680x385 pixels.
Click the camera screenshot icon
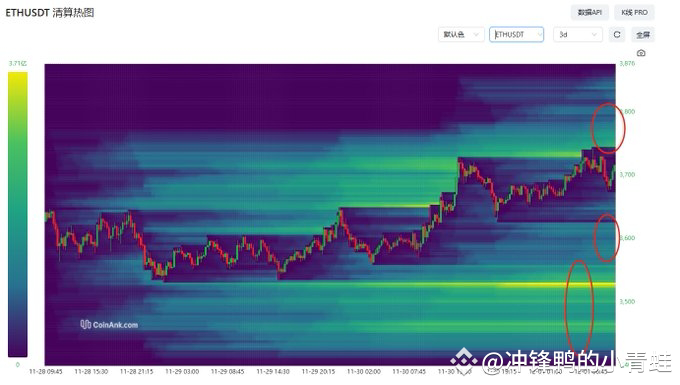click(x=641, y=53)
